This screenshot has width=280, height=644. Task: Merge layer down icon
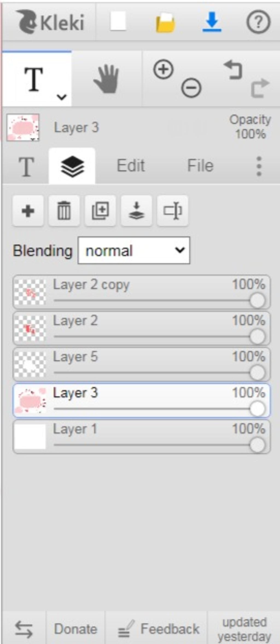[x=136, y=211]
